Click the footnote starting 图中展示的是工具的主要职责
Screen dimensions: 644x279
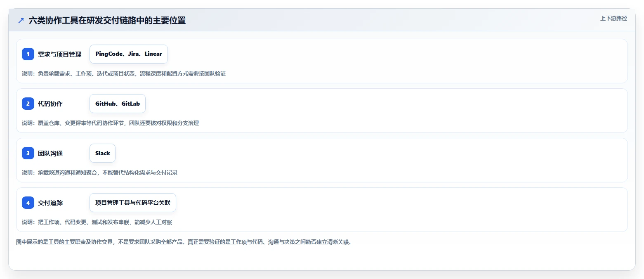(184, 242)
